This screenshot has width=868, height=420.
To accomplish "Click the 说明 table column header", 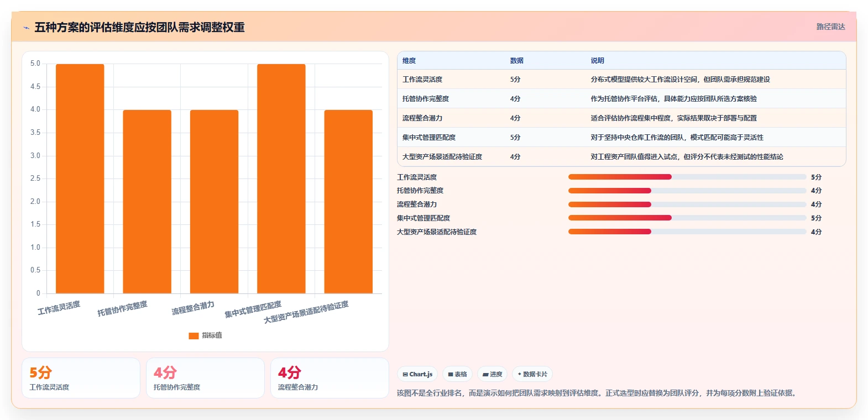I will coord(598,61).
